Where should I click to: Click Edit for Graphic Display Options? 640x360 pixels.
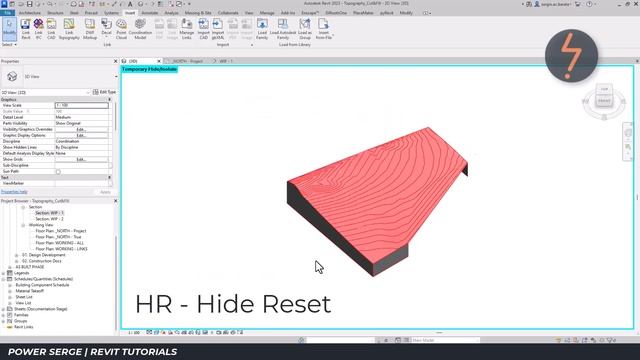click(81, 135)
